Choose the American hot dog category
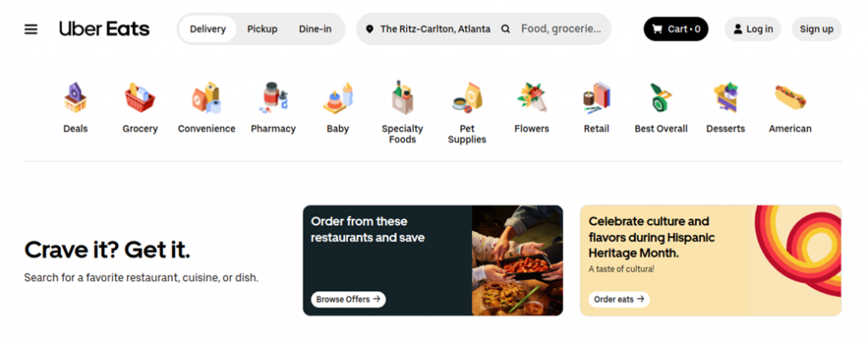 point(790,98)
